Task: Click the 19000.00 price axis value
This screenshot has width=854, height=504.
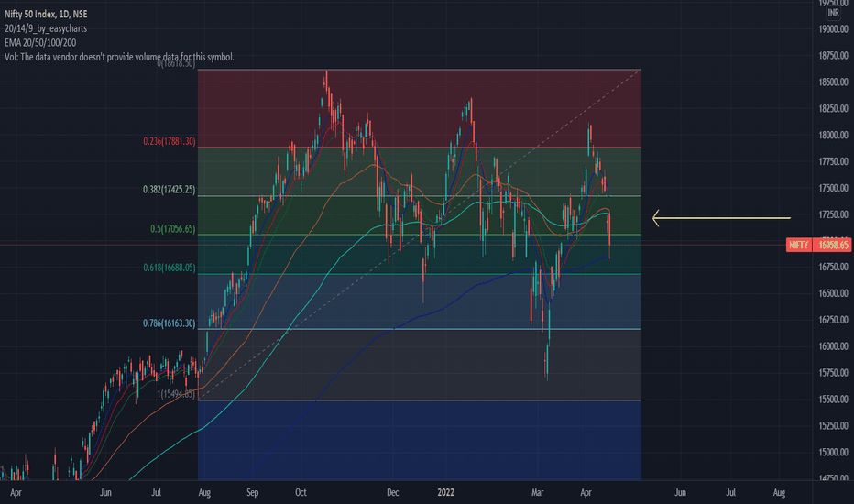Action: point(833,29)
